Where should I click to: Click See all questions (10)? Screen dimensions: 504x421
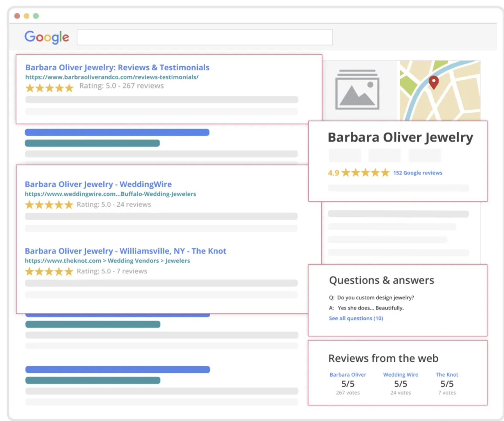356,318
